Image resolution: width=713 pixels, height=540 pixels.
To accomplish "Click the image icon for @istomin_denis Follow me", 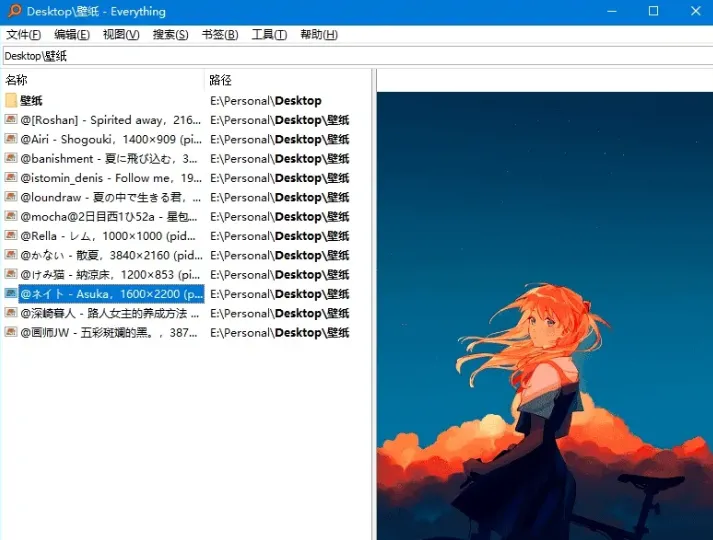I will point(11,177).
